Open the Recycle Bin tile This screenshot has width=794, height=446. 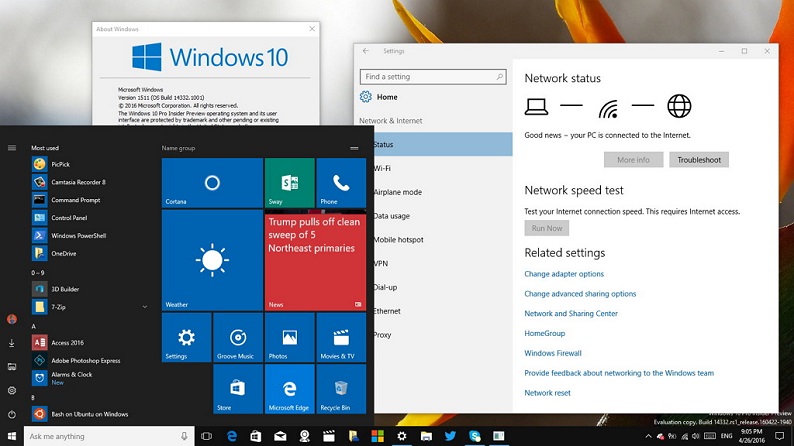pos(341,389)
